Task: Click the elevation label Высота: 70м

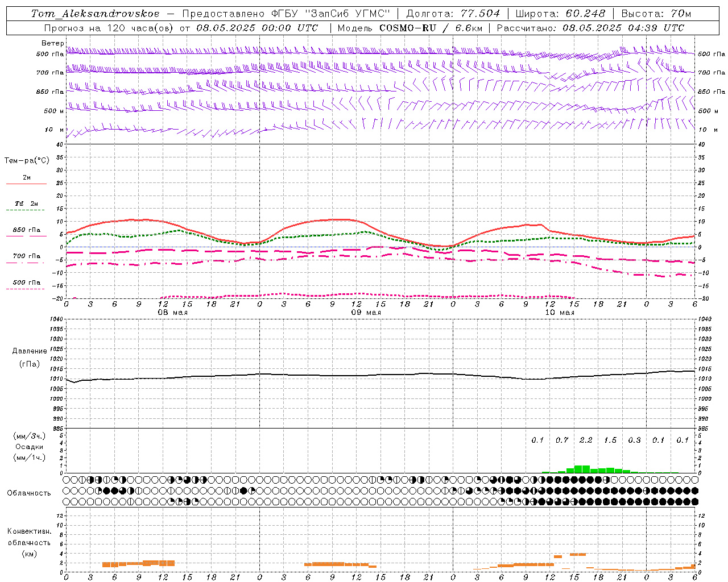Action: tap(656, 14)
